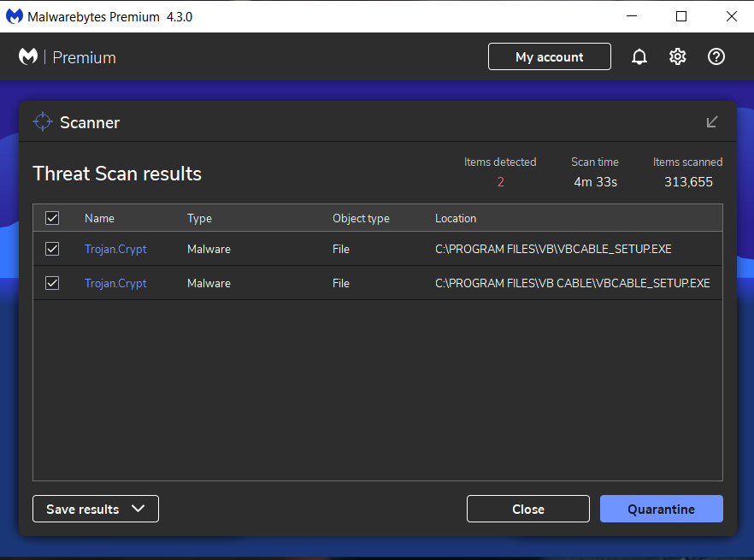Open the first Trojan.Crypt threat link
Viewport: 754px width, 560px height.
click(x=115, y=249)
